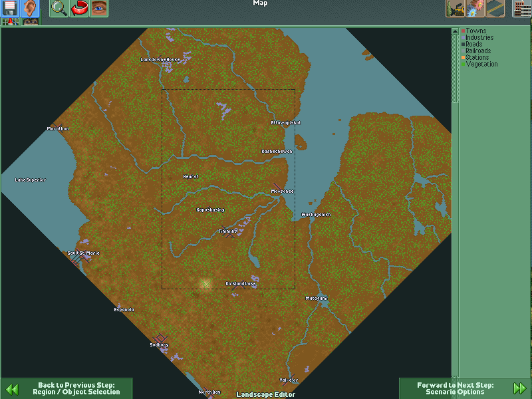The image size is (532, 399).
Task: Click the Vegetation legend label
Action: click(481, 64)
